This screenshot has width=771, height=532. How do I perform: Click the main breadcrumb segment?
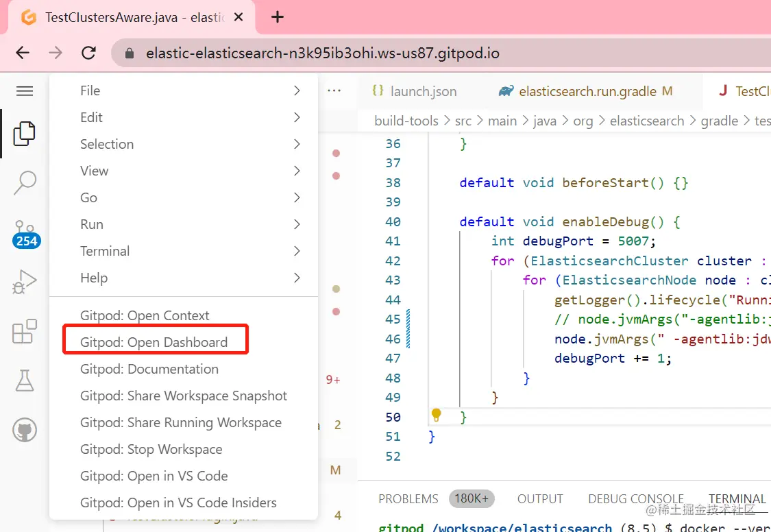pos(502,121)
